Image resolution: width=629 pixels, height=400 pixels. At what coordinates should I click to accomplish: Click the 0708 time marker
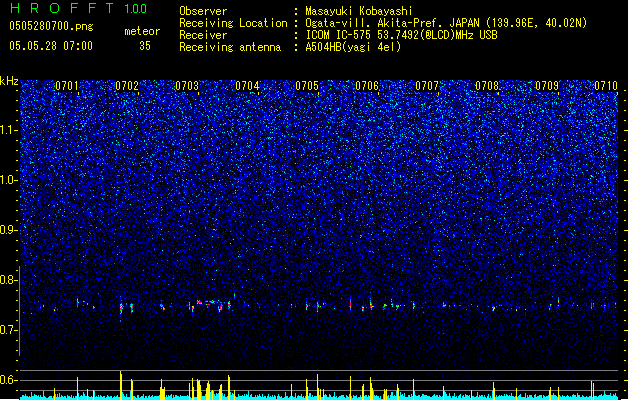pos(487,86)
